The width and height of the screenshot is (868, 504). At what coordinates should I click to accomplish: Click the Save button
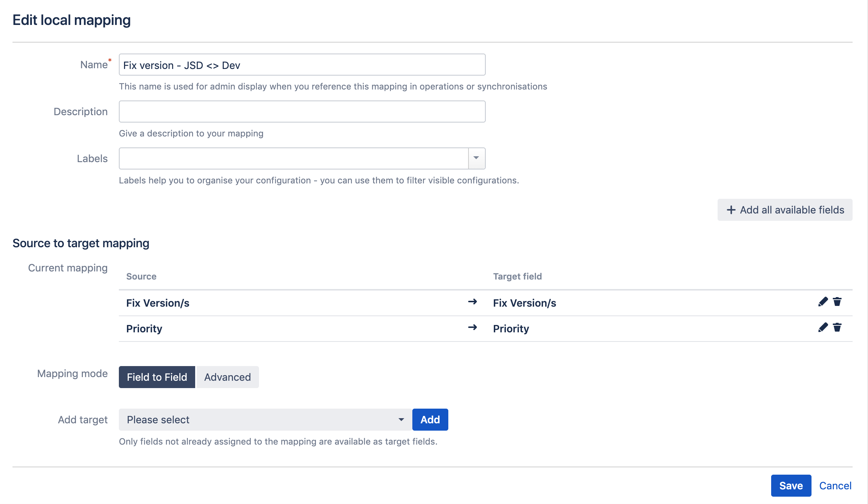click(791, 485)
